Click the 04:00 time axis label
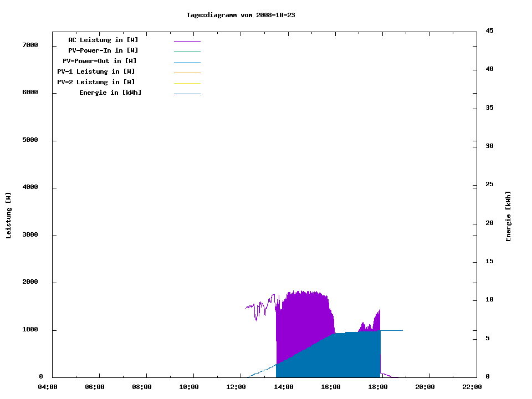 point(48,387)
